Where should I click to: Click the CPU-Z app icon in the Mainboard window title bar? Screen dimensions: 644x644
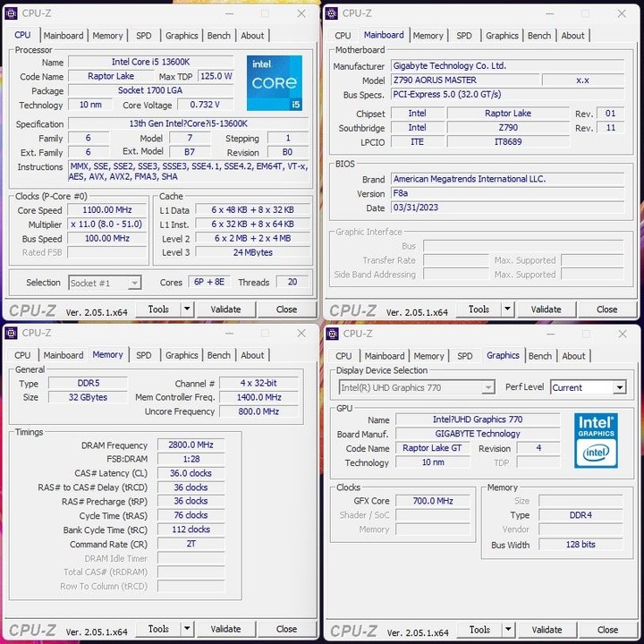pyautogui.click(x=332, y=13)
